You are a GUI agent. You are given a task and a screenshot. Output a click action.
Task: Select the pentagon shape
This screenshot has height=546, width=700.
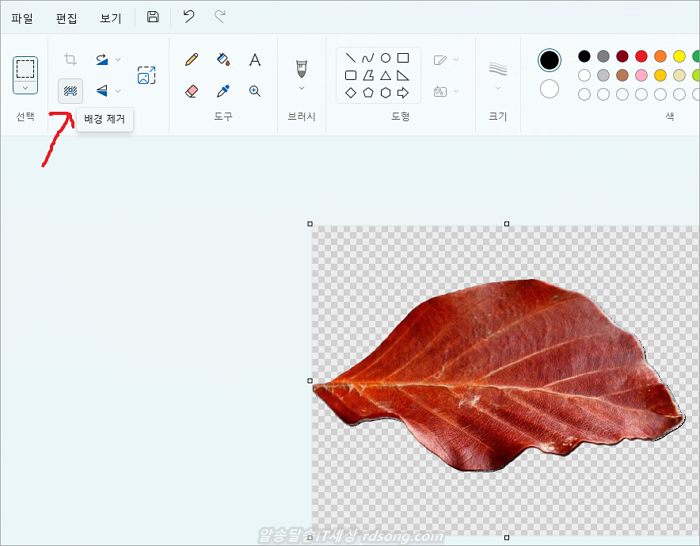pyautogui.click(x=368, y=92)
